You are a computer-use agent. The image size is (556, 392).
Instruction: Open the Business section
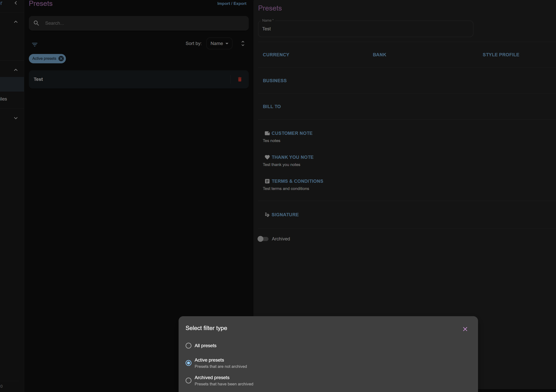[x=275, y=81]
